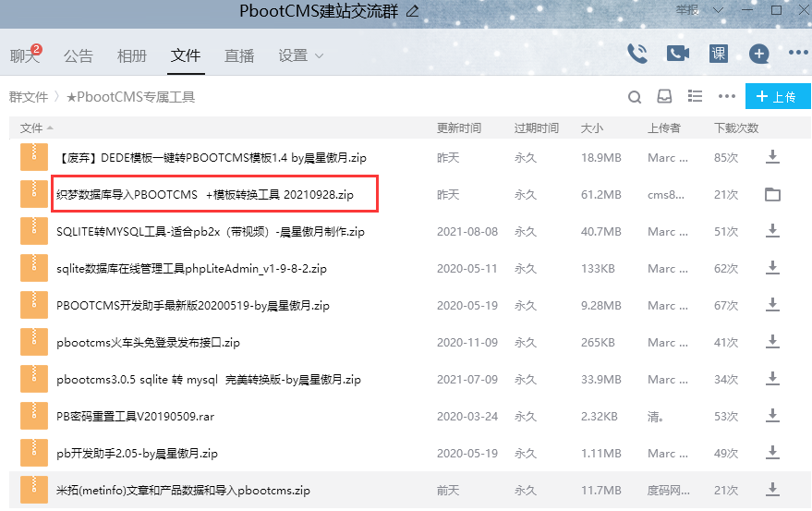Click the 85次 download count
Screen dimensions: 812x511
(726, 157)
